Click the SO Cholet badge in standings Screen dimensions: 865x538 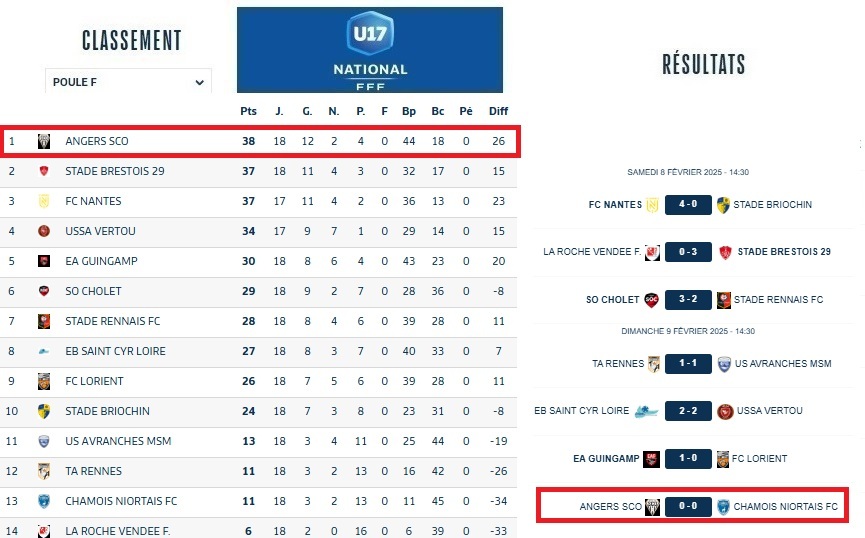pos(44,291)
